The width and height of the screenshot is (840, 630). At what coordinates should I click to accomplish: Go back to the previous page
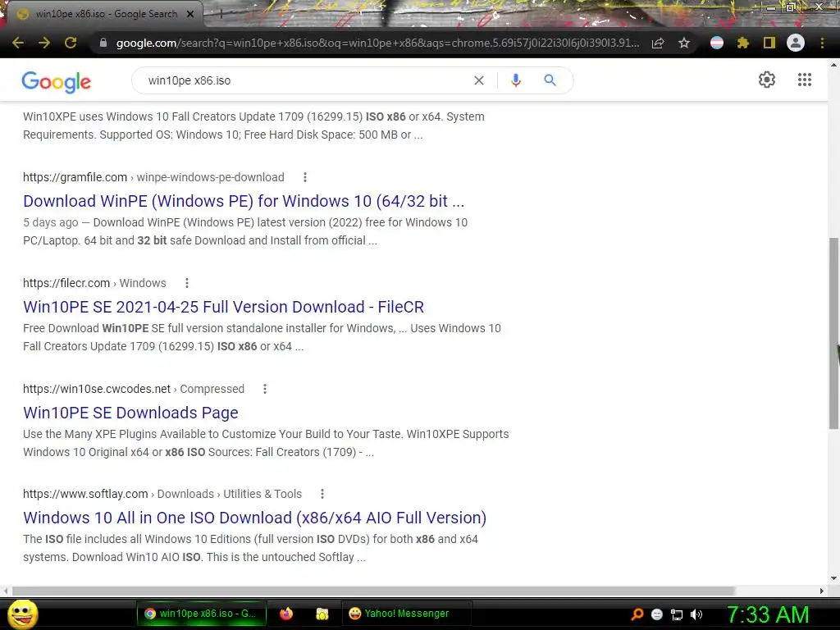click(x=18, y=43)
